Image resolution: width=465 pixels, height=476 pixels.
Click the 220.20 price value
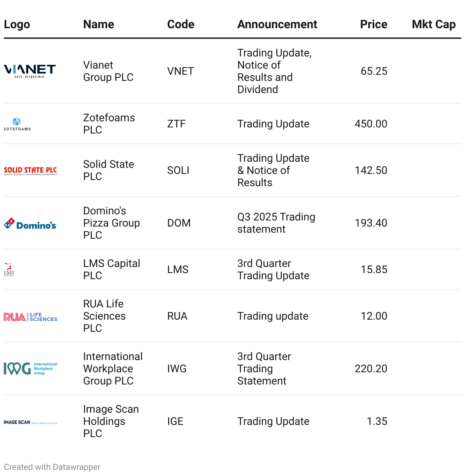(371, 369)
